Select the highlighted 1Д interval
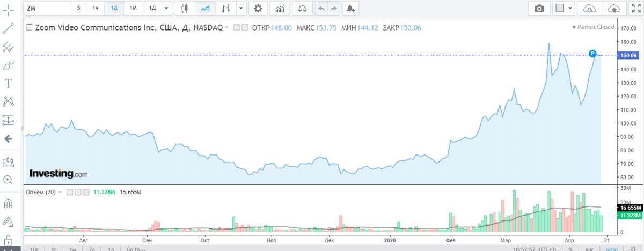The height and width of the screenshot is (251, 644). pos(114,8)
